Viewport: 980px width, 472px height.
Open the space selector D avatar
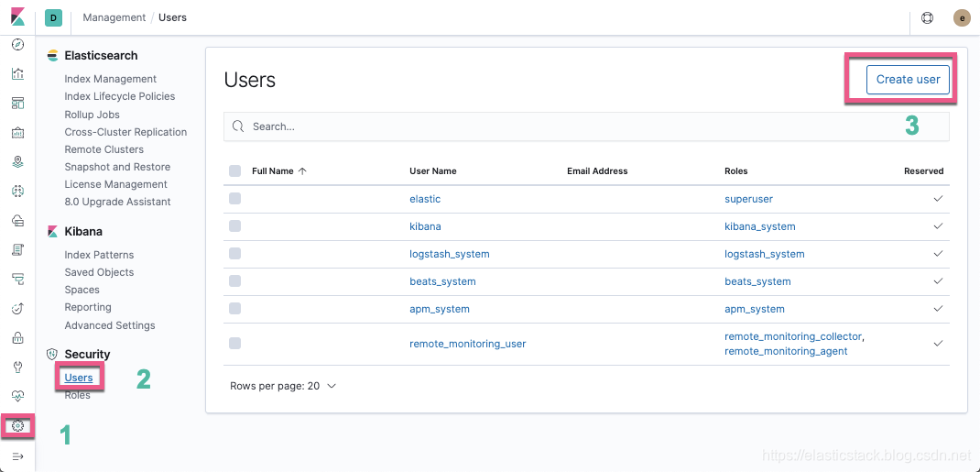point(53,18)
